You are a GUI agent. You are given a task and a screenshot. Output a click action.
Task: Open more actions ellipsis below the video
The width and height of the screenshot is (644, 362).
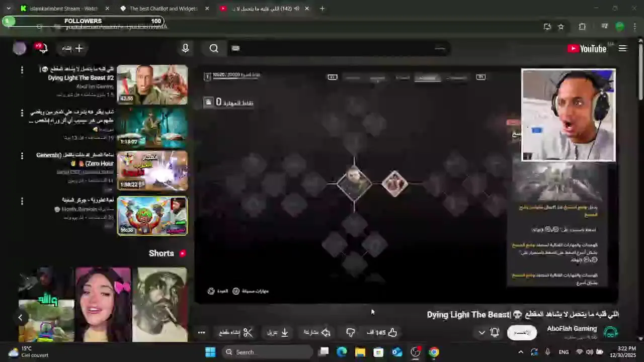tap(201, 332)
